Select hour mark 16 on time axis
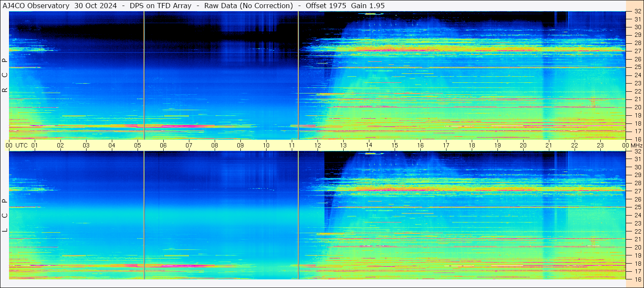Viewport: 644px width, 288px height. pos(420,145)
